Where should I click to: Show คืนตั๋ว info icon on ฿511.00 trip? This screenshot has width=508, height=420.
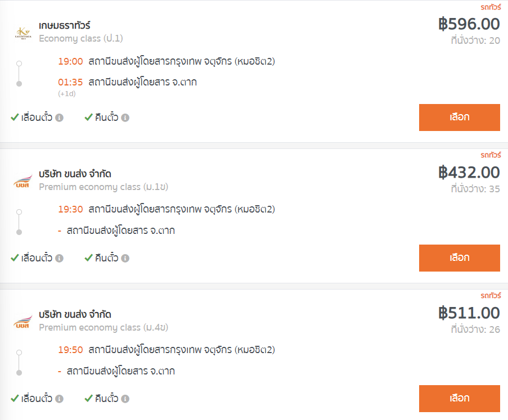[125, 399]
